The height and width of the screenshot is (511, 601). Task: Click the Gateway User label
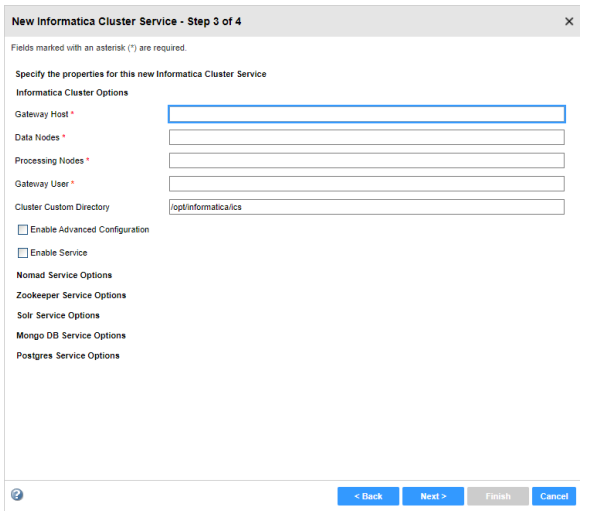(42, 184)
